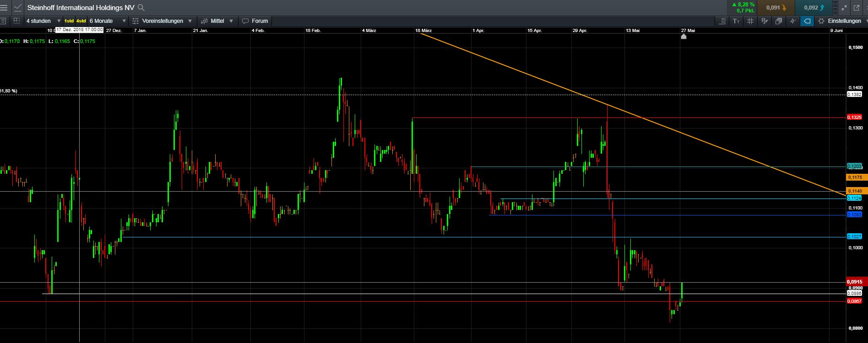The width and height of the screenshot is (868, 343).
Task: Click the red 0,0867 price label
Action: (x=855, y=301)
